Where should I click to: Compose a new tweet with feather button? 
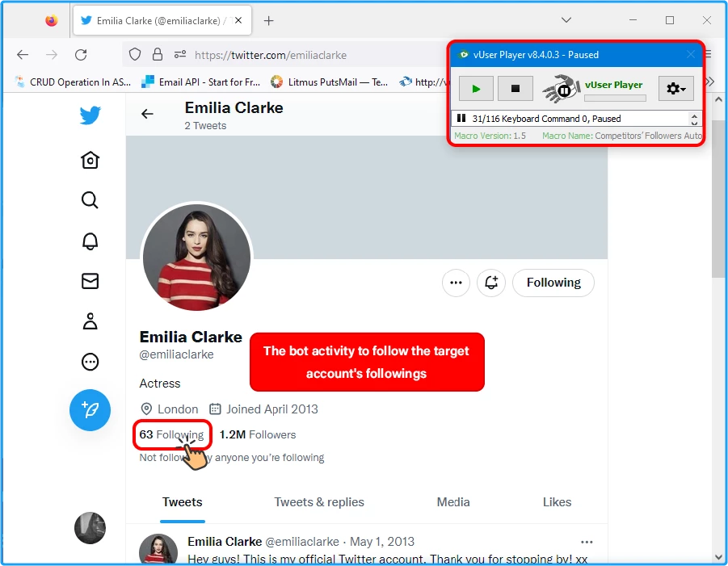[x=90, y=410]
